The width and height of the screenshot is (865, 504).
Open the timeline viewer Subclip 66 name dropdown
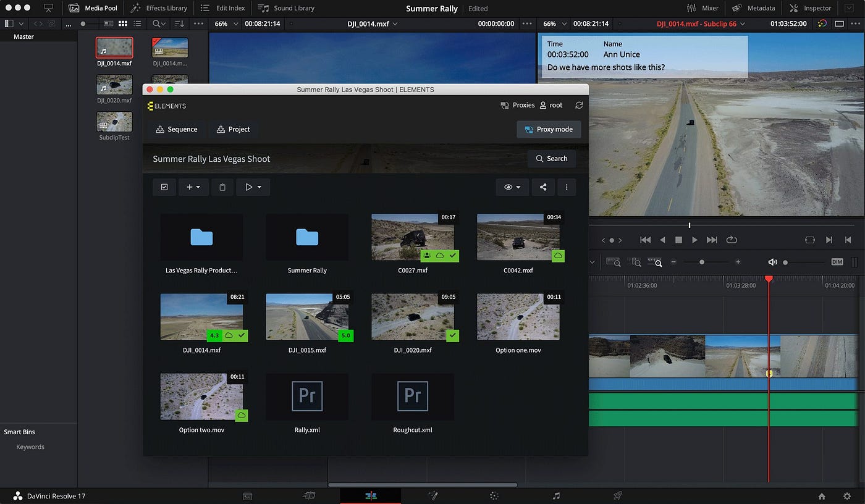[701, 23]
